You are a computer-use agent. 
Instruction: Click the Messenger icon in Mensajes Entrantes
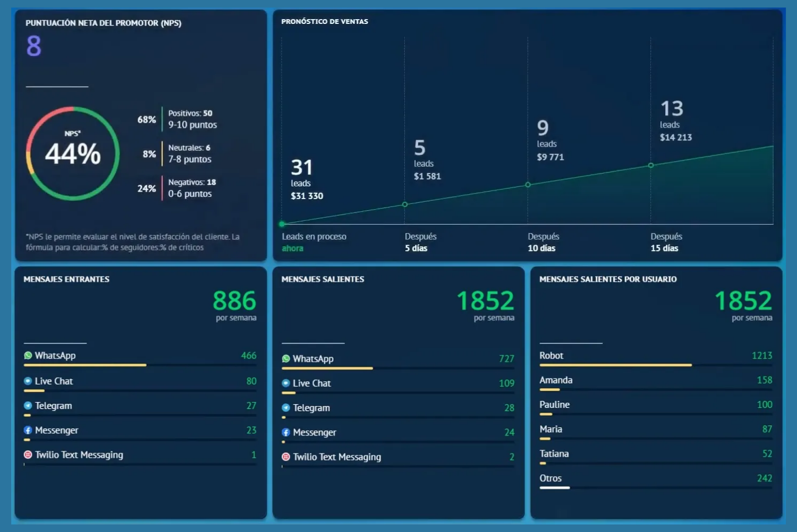(28, 430)
